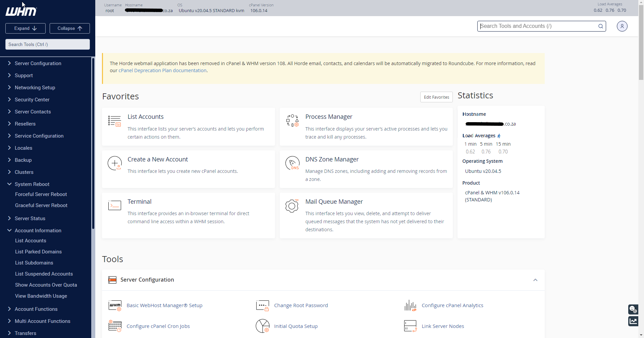This screenshot has width=644, height=338.
Task: Click the Server Configuration section icon
Action: click(x=112, y=280)
